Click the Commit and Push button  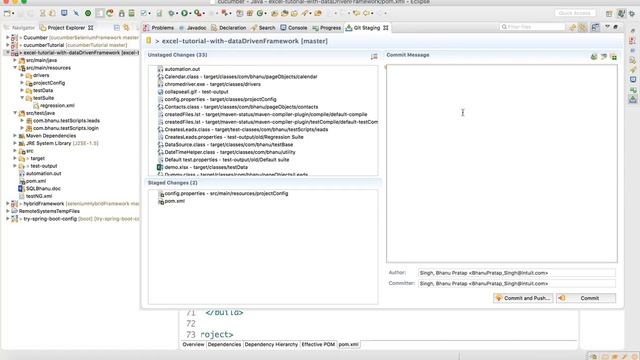523,298
